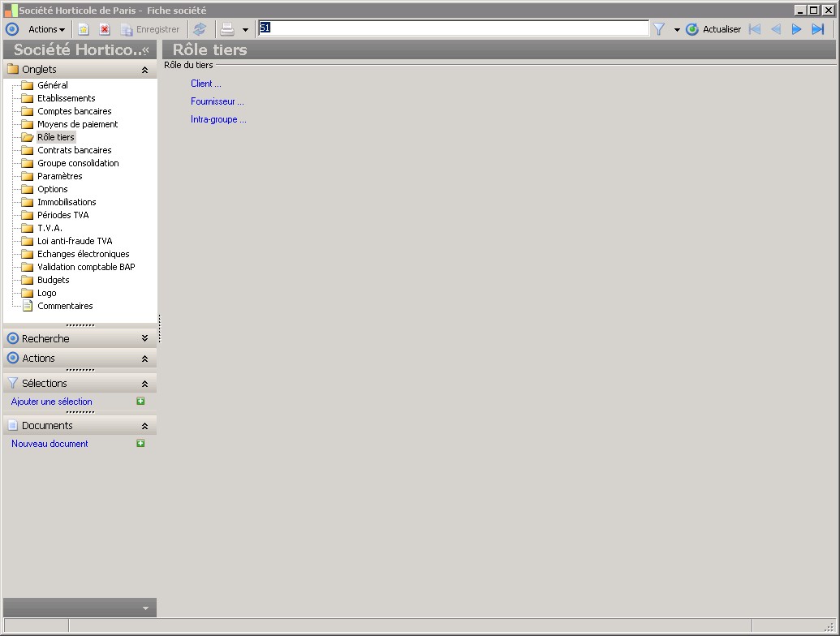
Task: Click the Documents section page icon
Action: coord(13,426)
